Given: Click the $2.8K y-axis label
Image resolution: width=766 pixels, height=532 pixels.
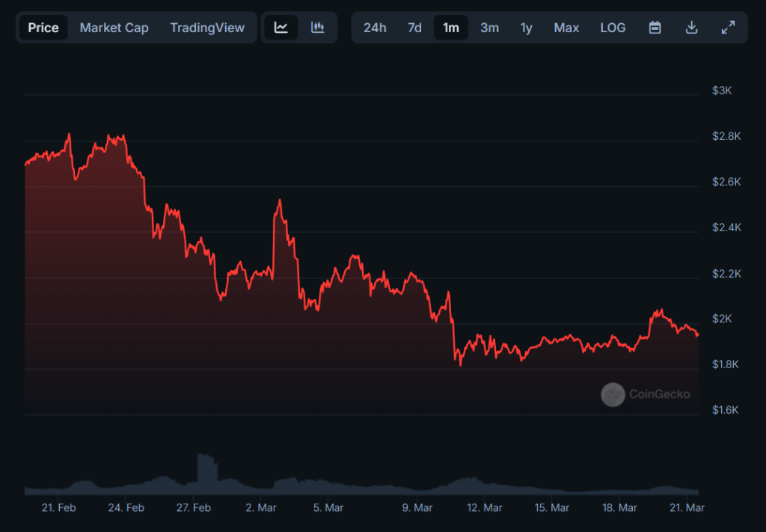Looking at the screenshot, I should pos(726,136).
